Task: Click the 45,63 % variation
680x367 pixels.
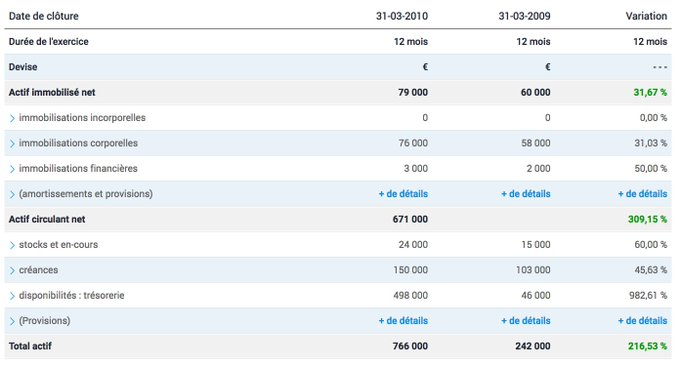Action: (x=651, y=270)
